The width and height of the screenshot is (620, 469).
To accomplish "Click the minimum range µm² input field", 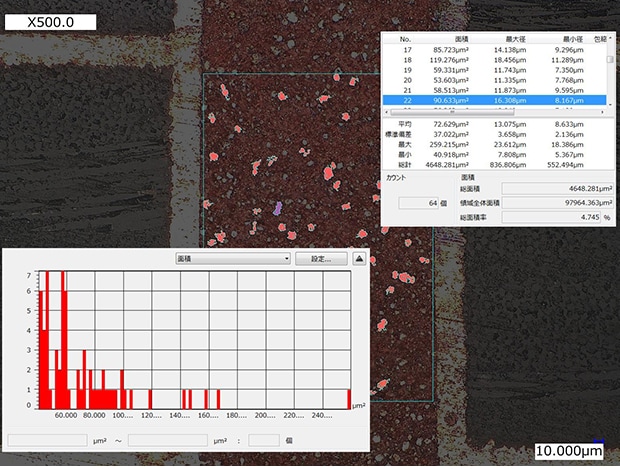I will pyautogui.click(x=47, y=439).
